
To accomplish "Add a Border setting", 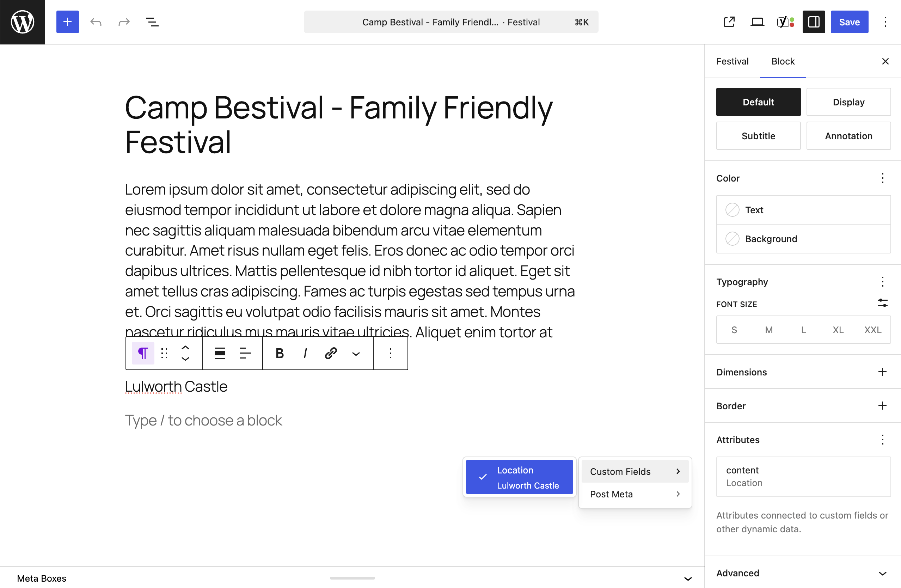I will (882, 405).
